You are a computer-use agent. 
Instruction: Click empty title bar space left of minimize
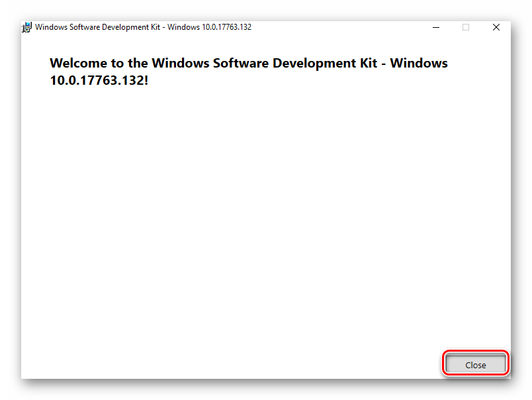[x=344, y=28]
